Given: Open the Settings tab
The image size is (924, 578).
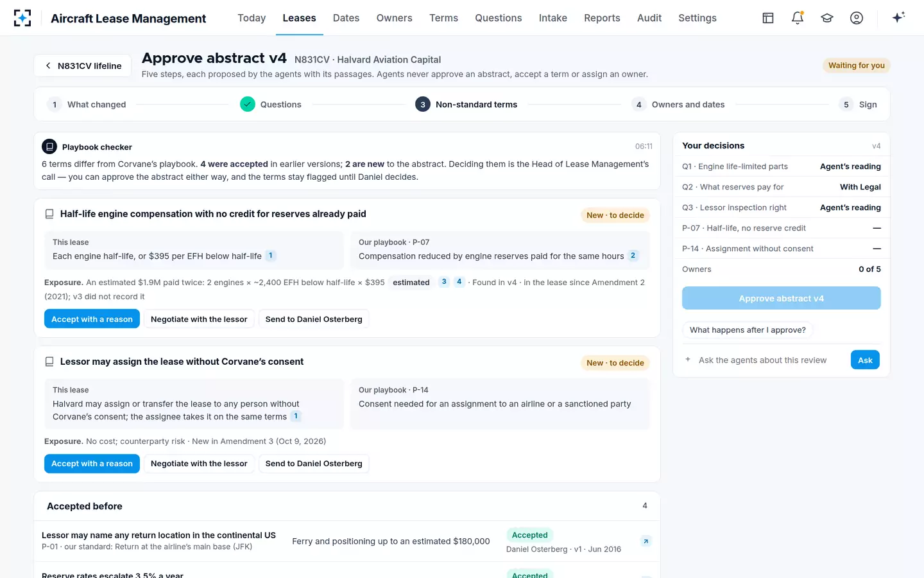Looking at the screenshot, I should pyautogui.click(x=697, y=18).
